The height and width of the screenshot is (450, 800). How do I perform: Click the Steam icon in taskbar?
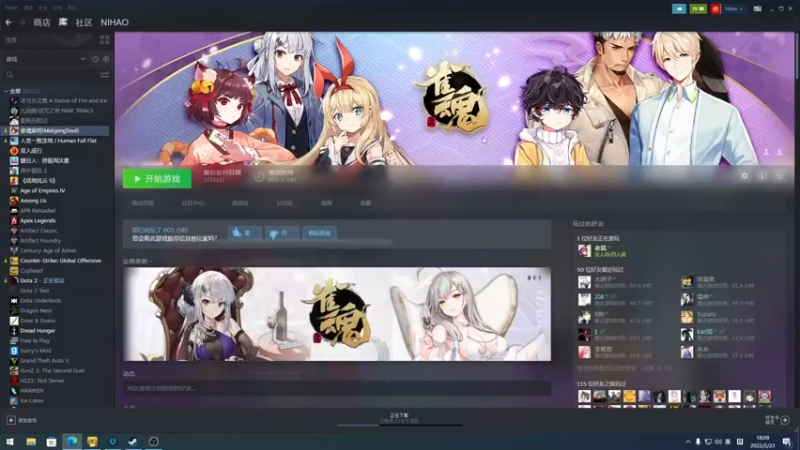click(133, 442)
